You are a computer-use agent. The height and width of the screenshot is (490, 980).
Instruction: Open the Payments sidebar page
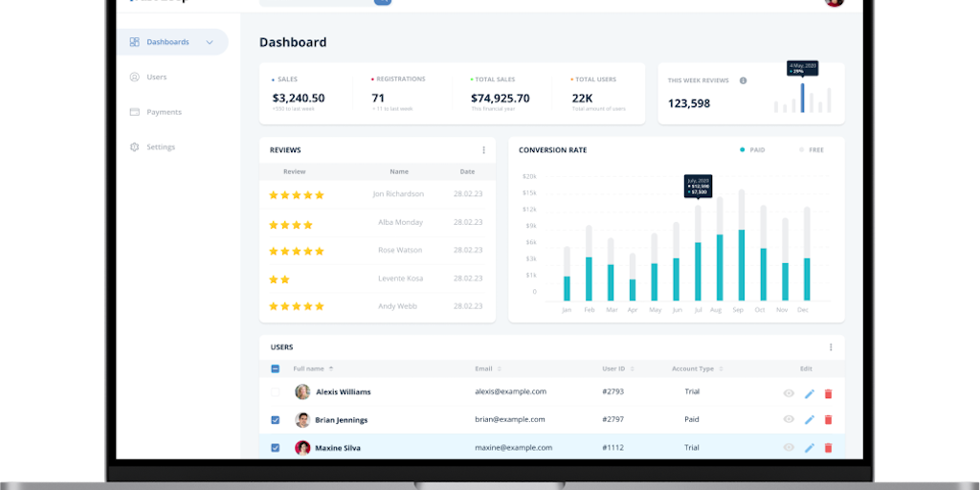coord(164,112)
